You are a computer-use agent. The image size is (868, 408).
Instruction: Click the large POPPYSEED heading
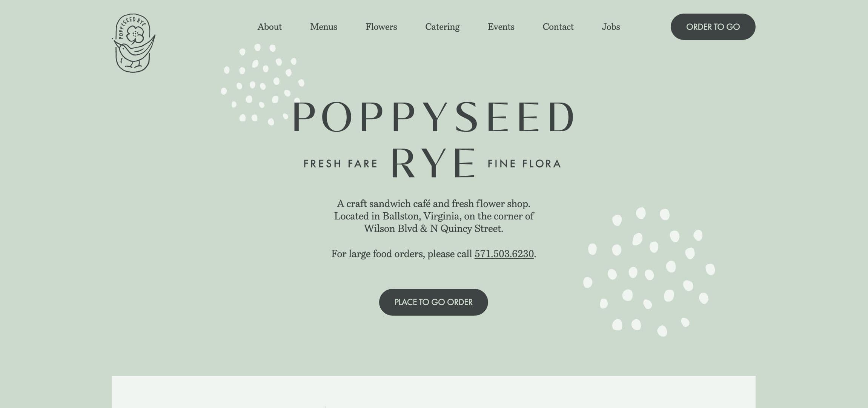point(433,117)
